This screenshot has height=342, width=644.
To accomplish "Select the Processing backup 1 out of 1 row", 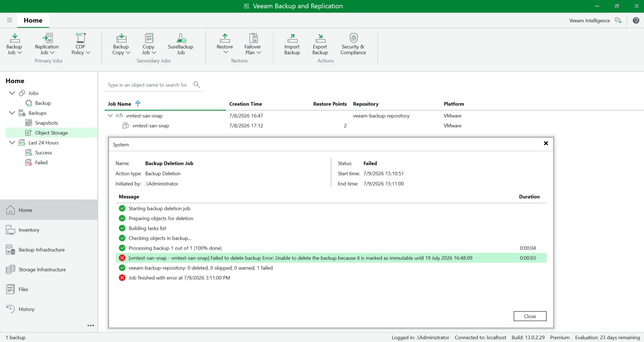I will click(x=331, y=248).
